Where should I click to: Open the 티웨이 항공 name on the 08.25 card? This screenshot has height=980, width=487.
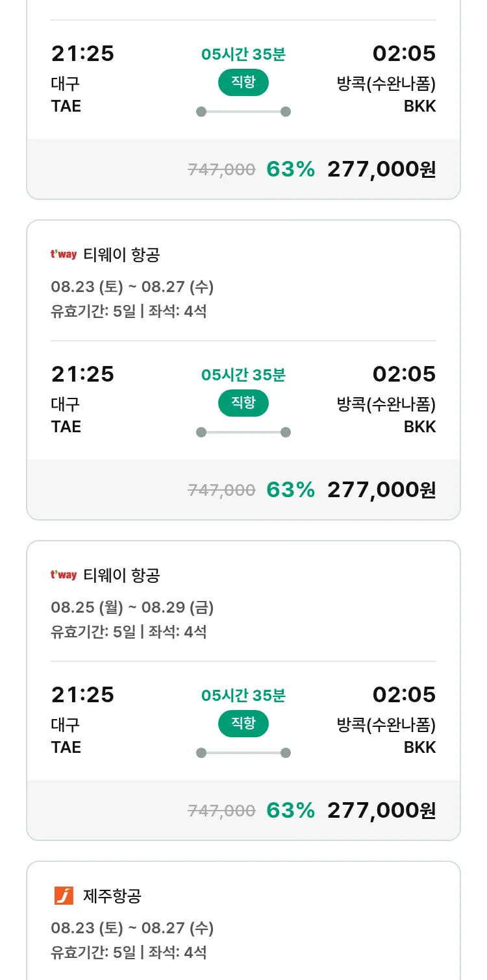pyautogui.click(x=121, y=576)
